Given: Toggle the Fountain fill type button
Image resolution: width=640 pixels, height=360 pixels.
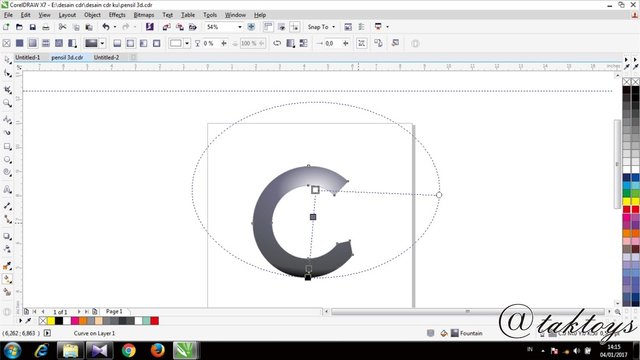Looking at the screenshot, I should click(33, 43).
